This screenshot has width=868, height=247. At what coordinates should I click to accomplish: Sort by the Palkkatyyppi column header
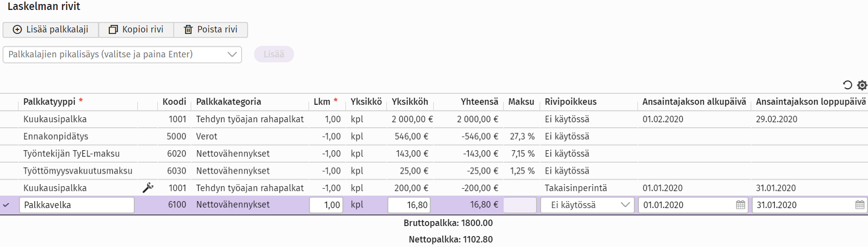coord(49,102)
